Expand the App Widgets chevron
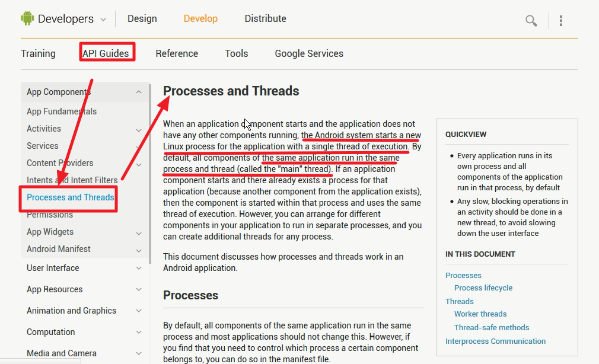This screenshot has height=364, width=599. (x=139, y=234)
